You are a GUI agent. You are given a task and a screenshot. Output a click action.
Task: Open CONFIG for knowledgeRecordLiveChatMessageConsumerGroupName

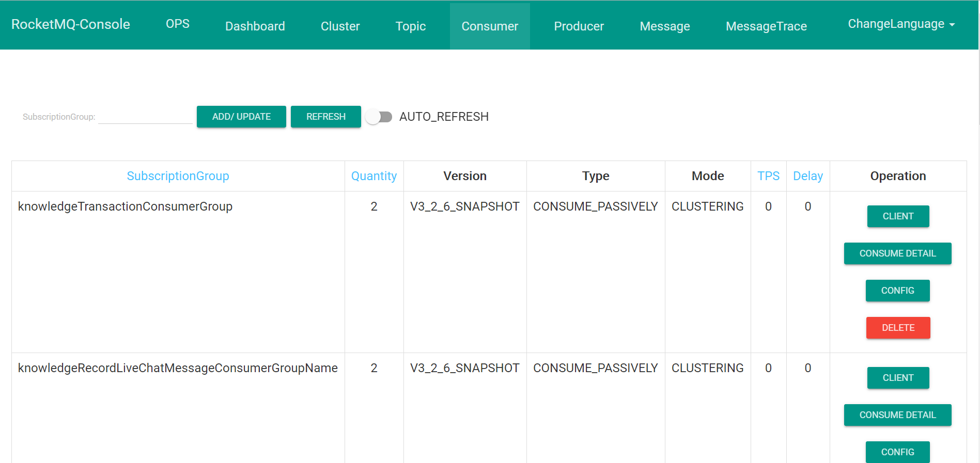pyautogui.click(x=898, y=452)
